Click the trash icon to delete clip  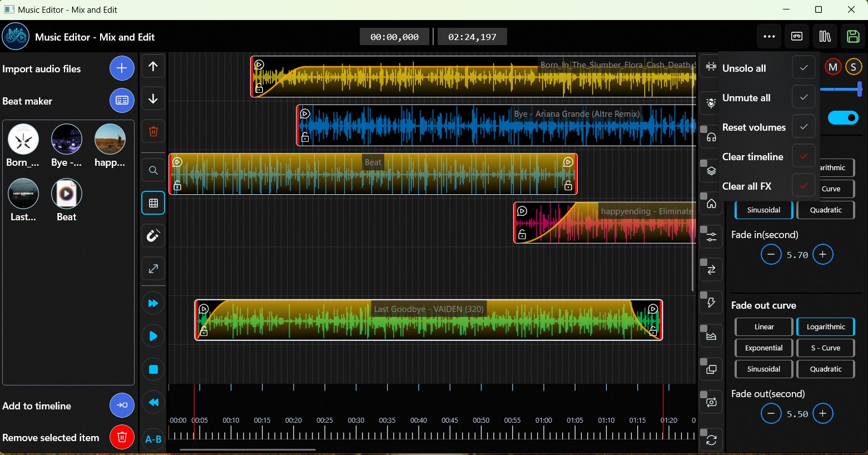click(x=153, y=132)
